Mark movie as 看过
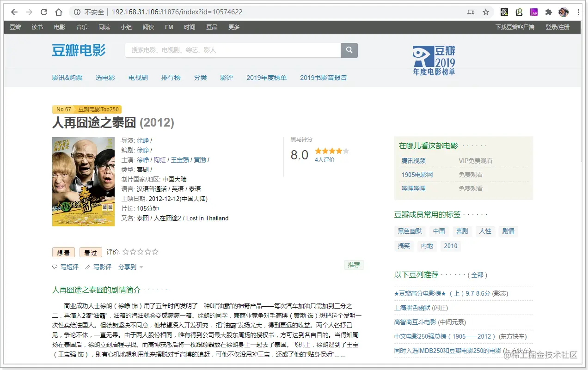Viewport: 588px width, 370px height. pos(91,252)
